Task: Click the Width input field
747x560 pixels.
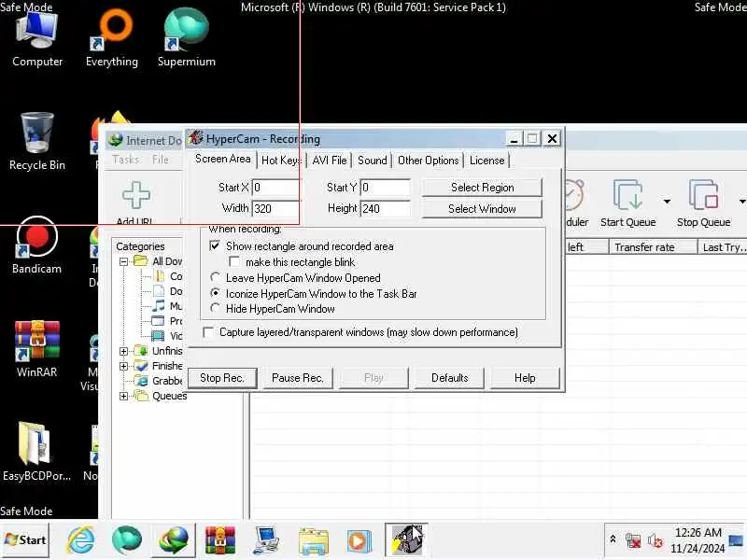Action: point(276,208)
